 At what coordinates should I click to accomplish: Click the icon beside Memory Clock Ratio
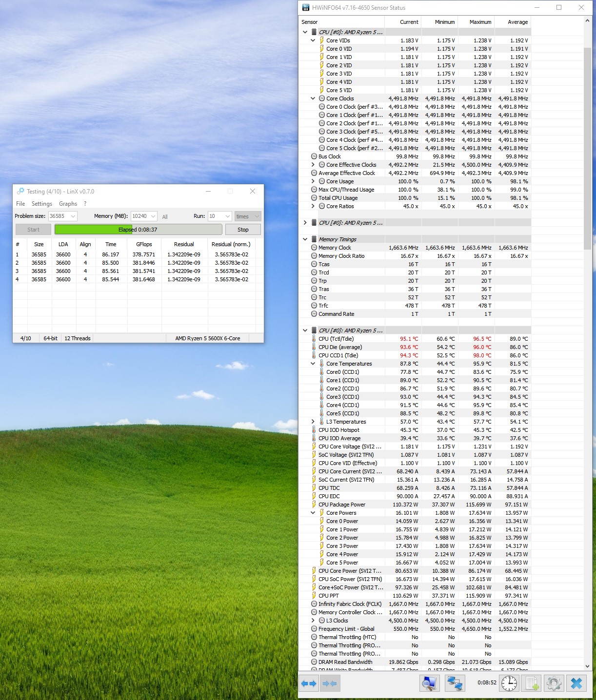tap(314, 256)
